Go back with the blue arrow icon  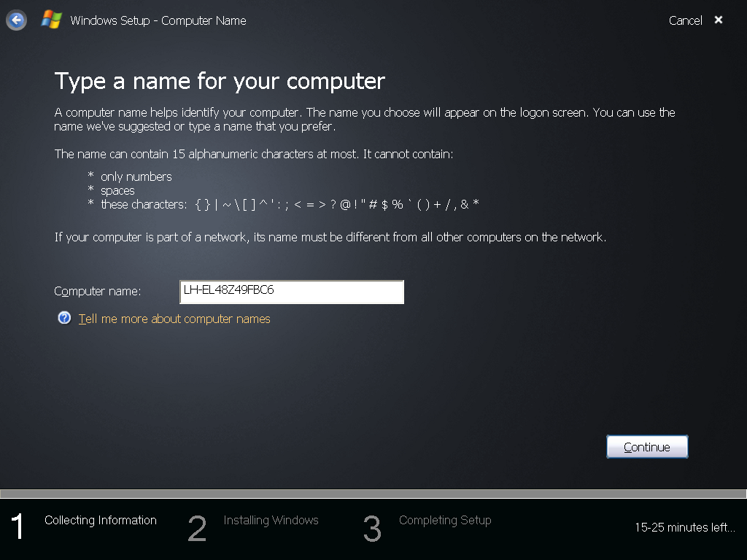[x=17, y=20]
